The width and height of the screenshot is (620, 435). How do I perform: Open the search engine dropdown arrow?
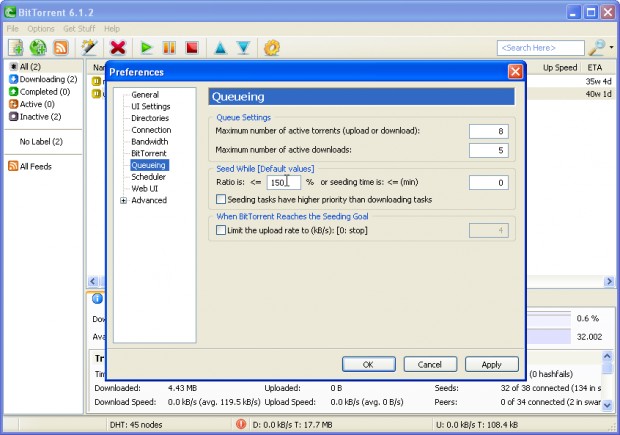pyautogui.click(x=611, y=47)
